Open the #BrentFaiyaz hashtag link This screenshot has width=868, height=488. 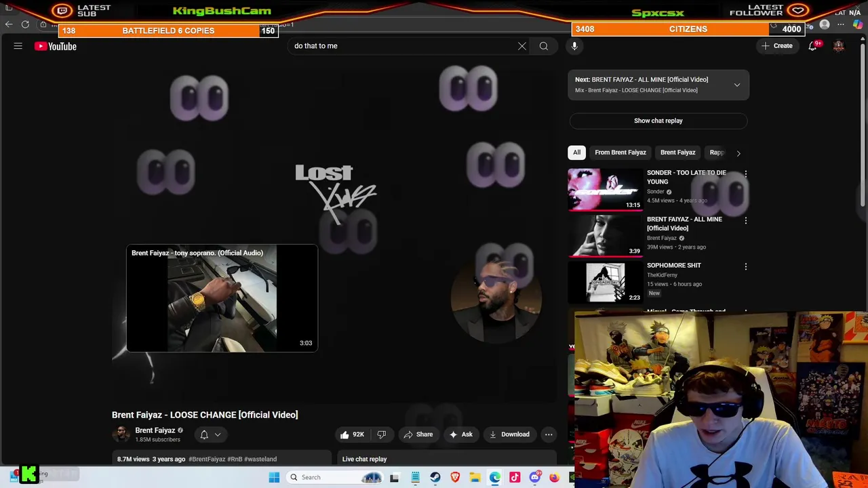[207, 459]
